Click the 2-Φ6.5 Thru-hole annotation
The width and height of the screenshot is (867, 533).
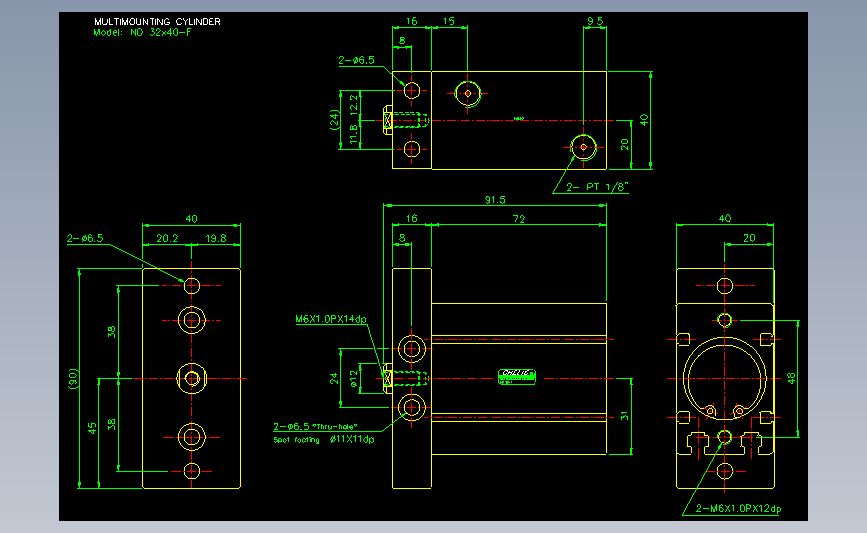click(315, 426)
